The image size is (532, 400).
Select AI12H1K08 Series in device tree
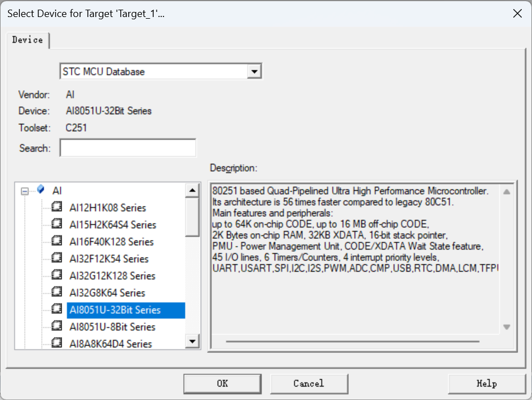[x=108, y=208]
